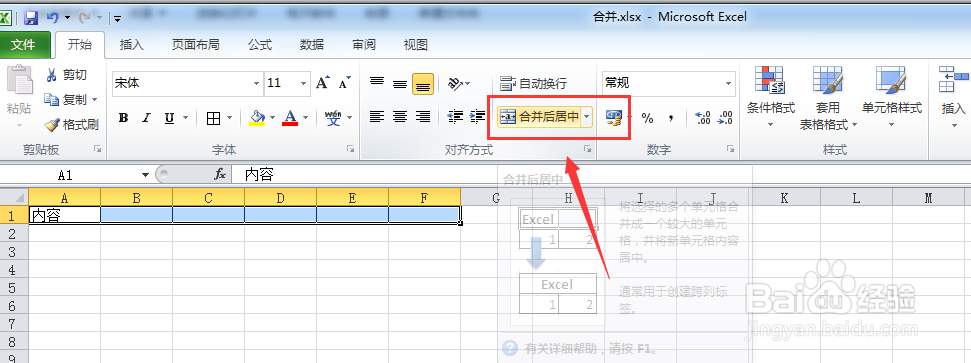Viewport: 971px width, 363px height.
Task: Open Number group dialog launcher
Action: point(730,149)
